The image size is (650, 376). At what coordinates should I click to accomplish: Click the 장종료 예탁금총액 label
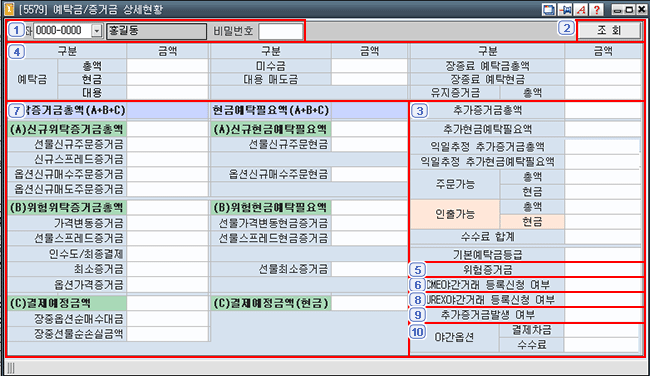(x=487, y=66)
